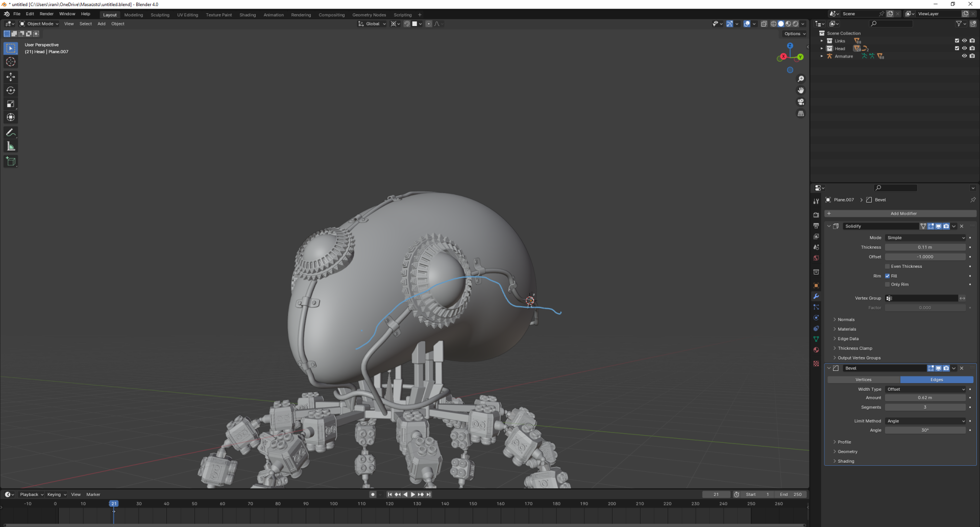980x527 pixels.
Task: Click the Add Modifier button
Action: (900, 214)
